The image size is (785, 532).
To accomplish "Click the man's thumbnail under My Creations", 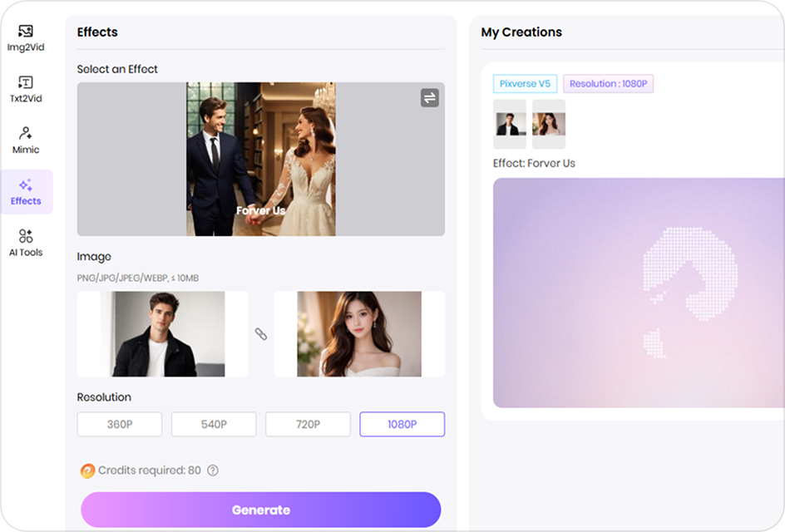I will (510, 124).
